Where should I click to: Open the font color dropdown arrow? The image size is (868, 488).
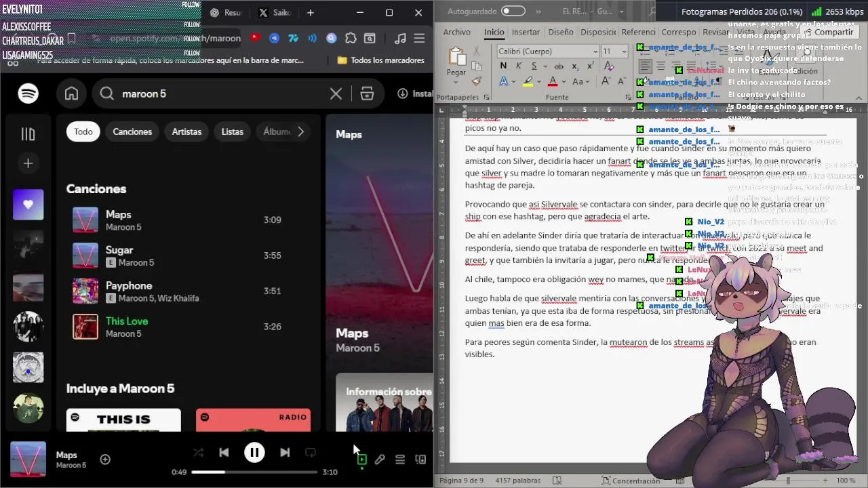tap(564, 82)
